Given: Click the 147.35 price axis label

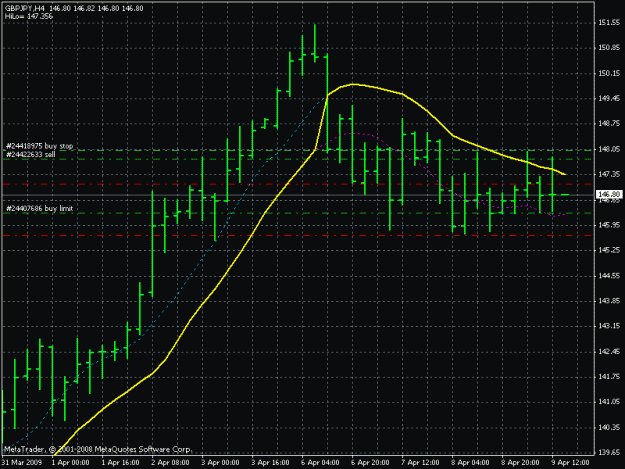Looking at the screenshot, I should (609, 174).
